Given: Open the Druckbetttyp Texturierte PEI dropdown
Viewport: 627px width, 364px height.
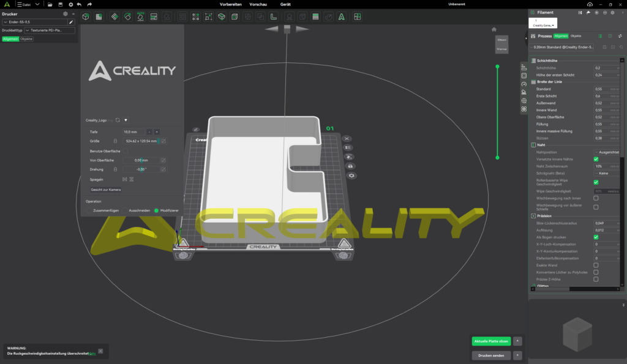Looking at the screenshot, I should tap(50, 31).
